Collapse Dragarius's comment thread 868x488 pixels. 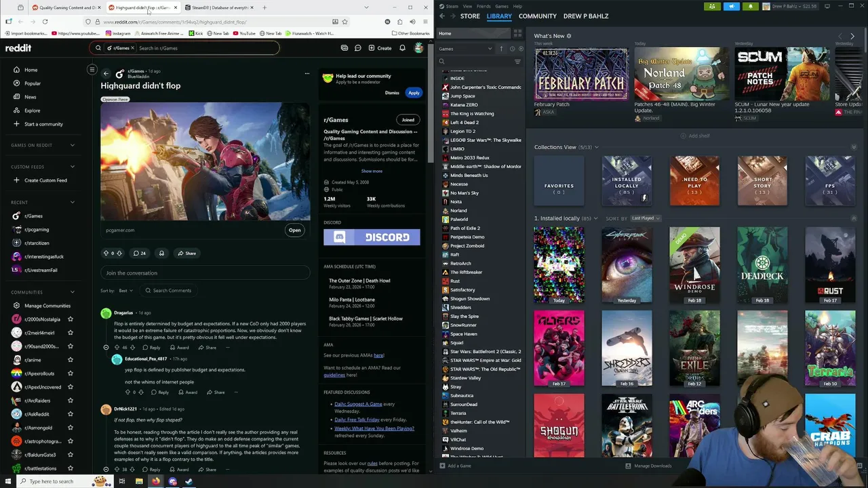coord(106,348)
